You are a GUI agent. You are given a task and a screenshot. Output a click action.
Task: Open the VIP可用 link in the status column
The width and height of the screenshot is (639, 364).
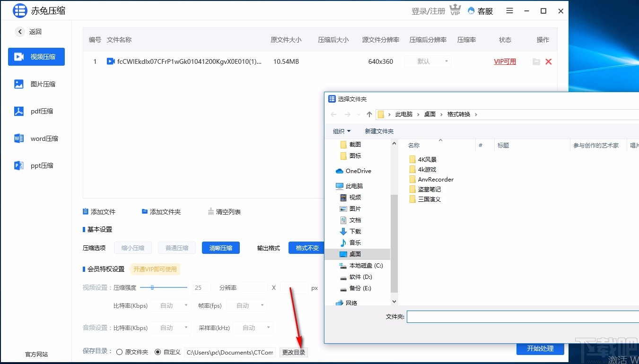[x=505, y=61]
